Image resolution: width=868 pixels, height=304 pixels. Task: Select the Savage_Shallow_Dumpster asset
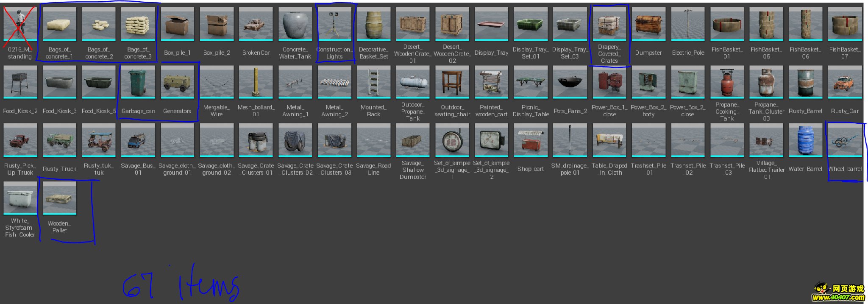pyautogui.click(x=413, y=140)
